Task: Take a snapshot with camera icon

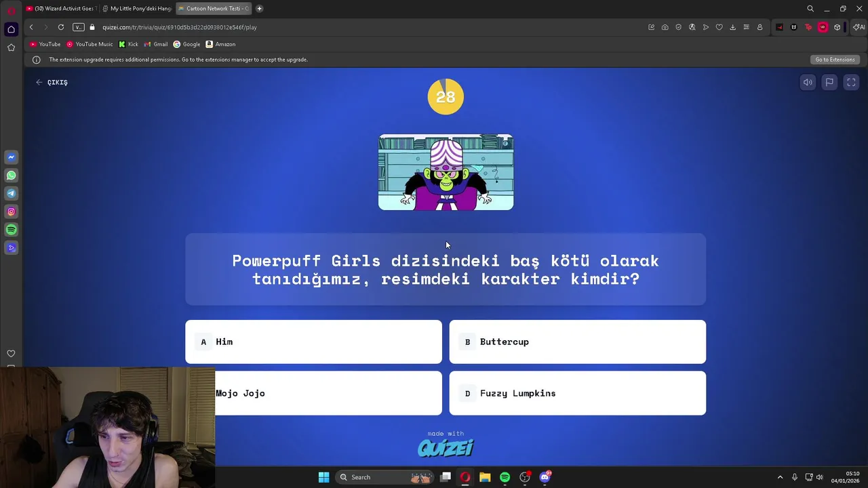Action: tap(665, 27)
